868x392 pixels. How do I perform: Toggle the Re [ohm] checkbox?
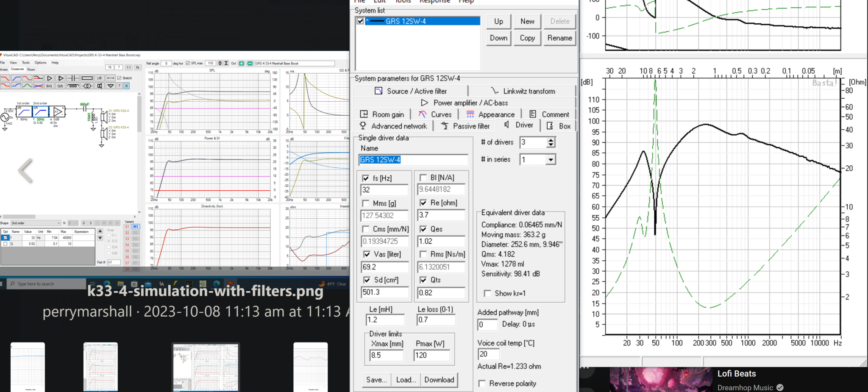423,203
